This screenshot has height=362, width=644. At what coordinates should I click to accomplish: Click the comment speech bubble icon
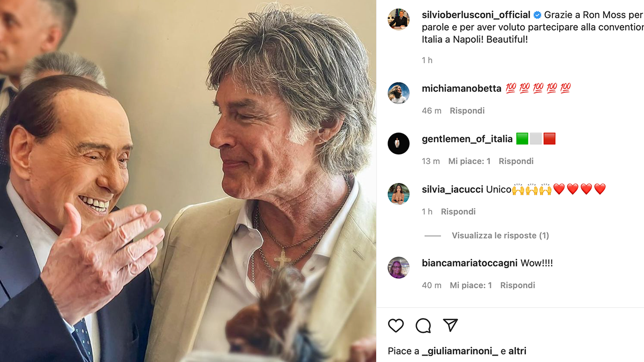tap(423, 326)
